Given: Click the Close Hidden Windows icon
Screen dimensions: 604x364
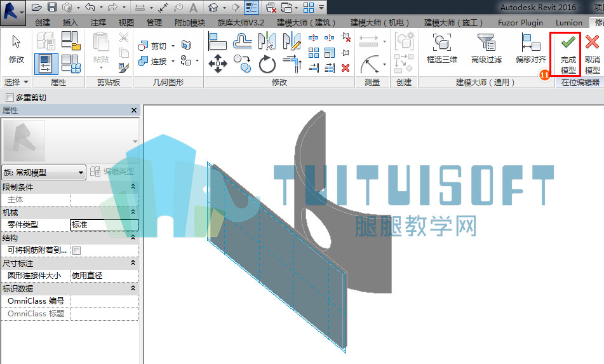Looking at the screenshot, I should tap(271, 8).
